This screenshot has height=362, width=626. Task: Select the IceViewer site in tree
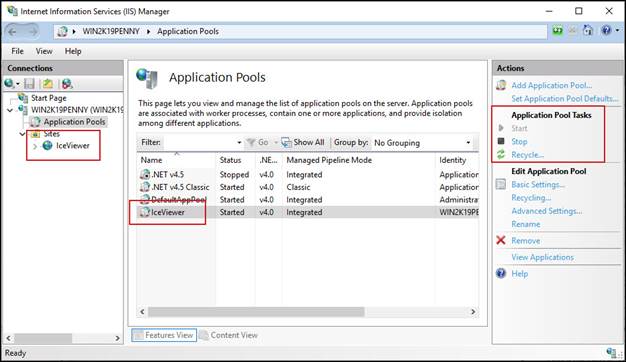73,146
